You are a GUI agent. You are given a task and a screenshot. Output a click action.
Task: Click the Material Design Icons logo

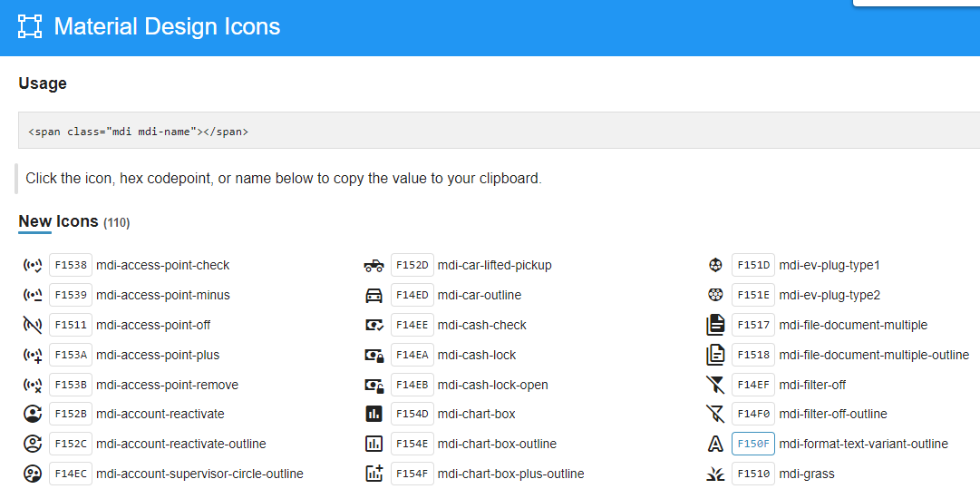tap(30, 27)
